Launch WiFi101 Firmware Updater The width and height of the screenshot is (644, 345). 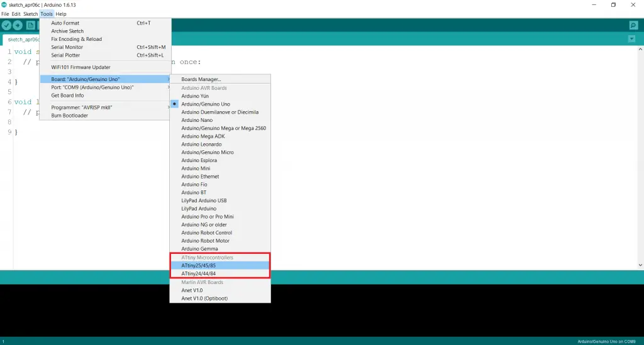pos(105,67)
